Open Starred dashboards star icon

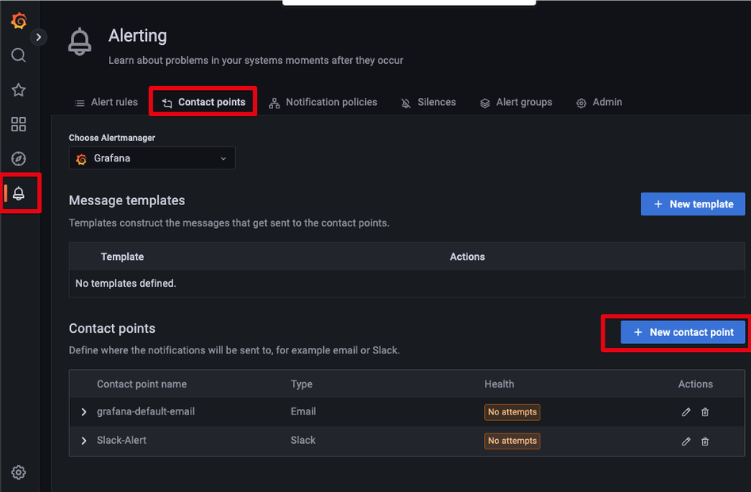[x=19, y=90]
